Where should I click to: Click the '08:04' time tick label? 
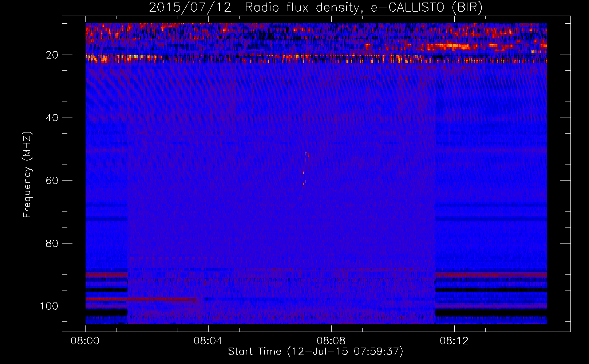pos(208,341)
